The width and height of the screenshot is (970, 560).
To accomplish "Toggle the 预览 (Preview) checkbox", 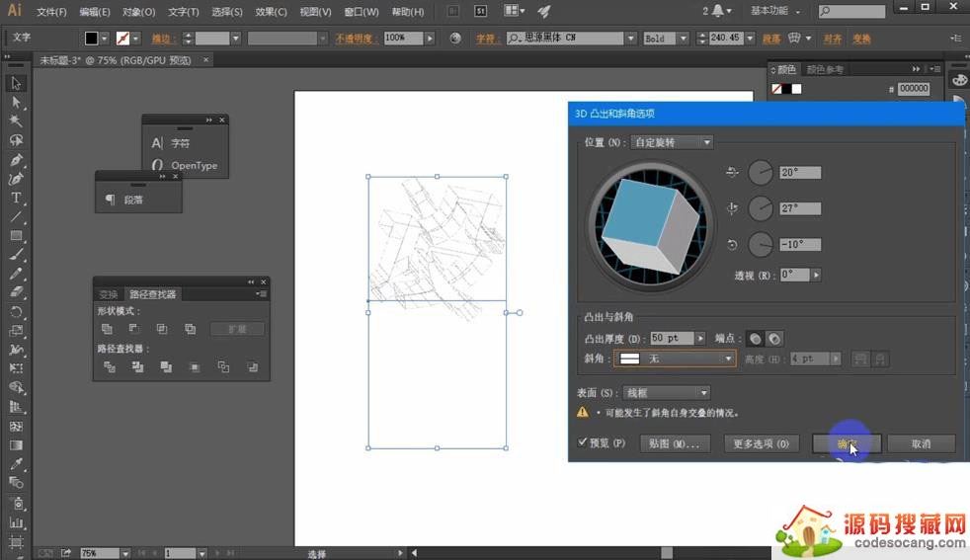I will coord(584,443).
